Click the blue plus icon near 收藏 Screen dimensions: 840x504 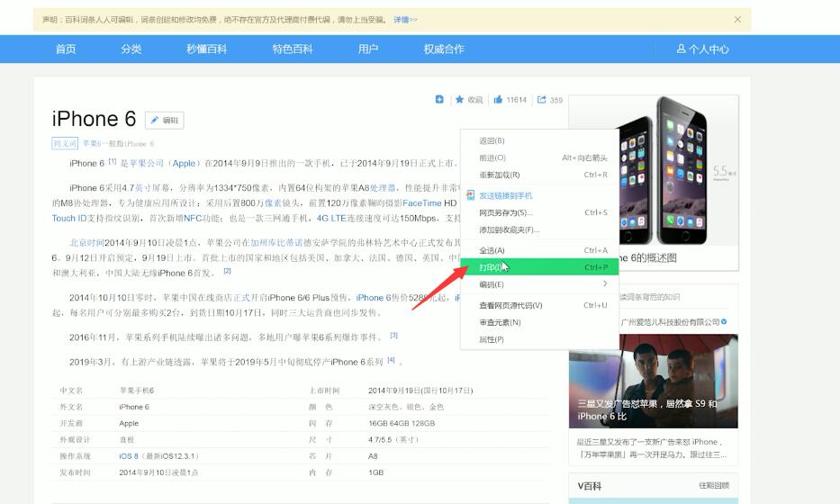coord(439,99)
